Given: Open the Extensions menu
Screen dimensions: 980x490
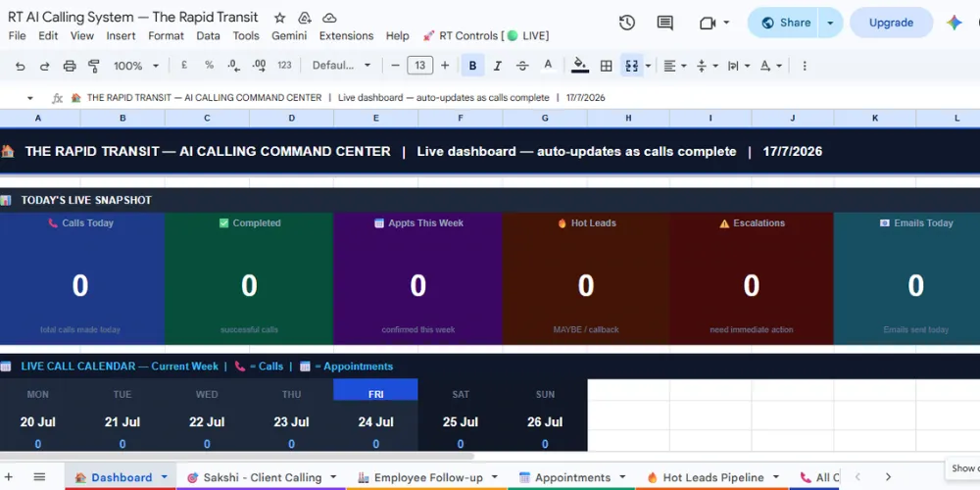Looking at the screenshot, I should 346,35.
